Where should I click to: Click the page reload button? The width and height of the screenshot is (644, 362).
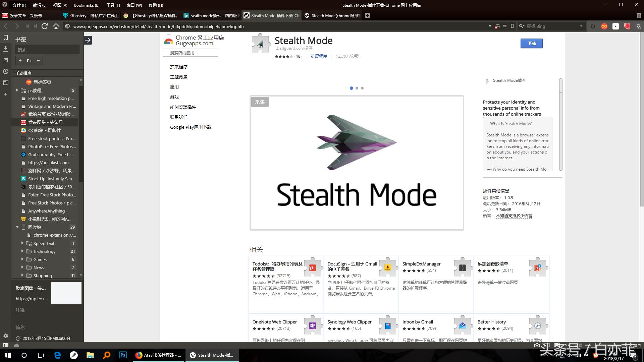(x=45, y=26)
